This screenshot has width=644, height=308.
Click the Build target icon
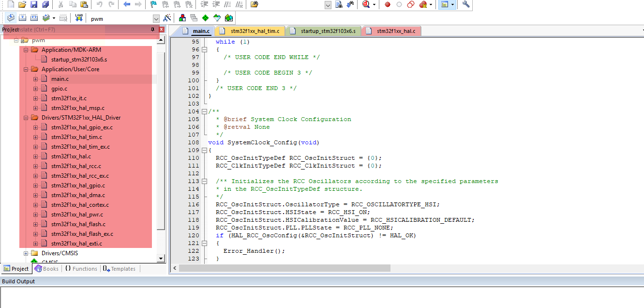tap(22, 18)
